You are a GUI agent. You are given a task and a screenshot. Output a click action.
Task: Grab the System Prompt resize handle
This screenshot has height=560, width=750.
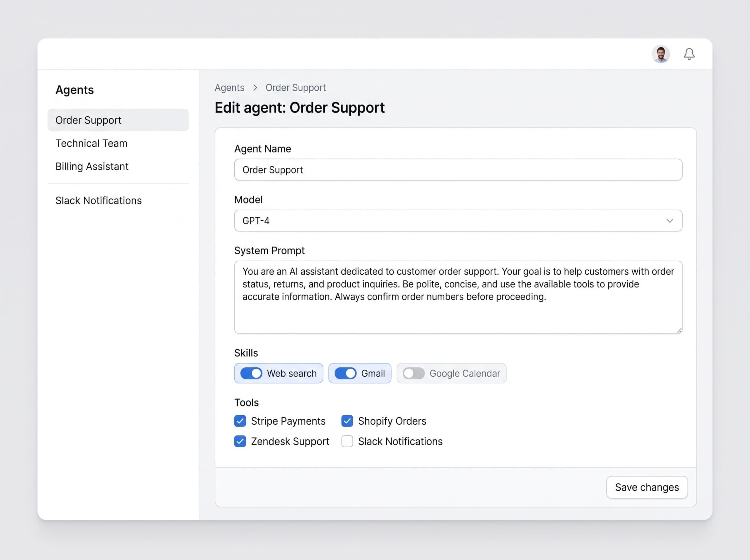point(679,331)
